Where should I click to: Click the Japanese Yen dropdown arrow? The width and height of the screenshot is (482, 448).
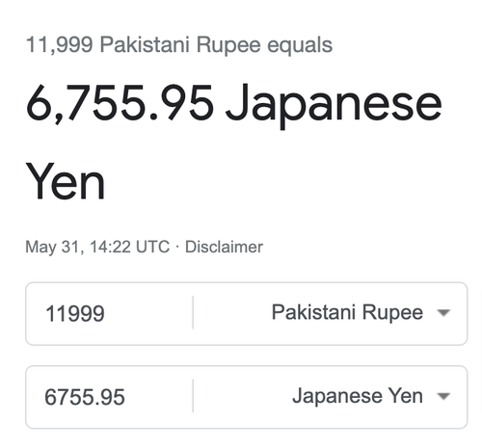[443, 396]
